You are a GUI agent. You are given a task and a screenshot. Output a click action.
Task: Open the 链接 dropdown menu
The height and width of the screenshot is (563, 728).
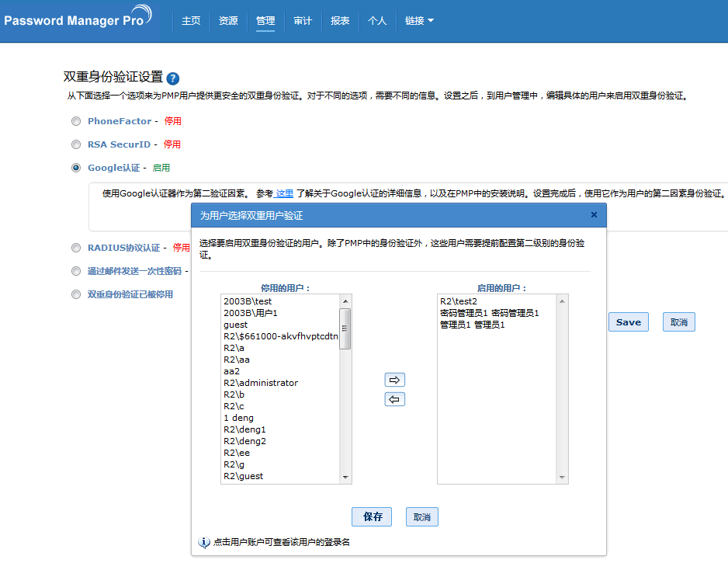coord(419,20)
